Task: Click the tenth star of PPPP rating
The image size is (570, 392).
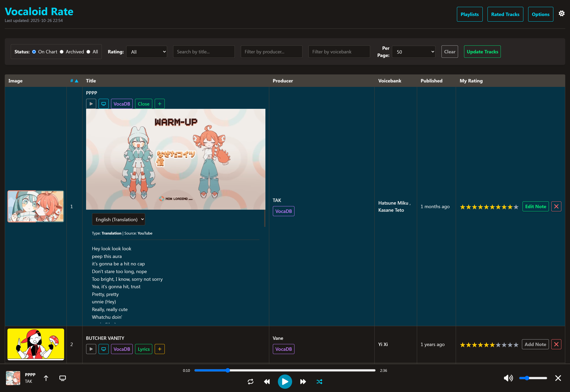Action: [516, 207]
